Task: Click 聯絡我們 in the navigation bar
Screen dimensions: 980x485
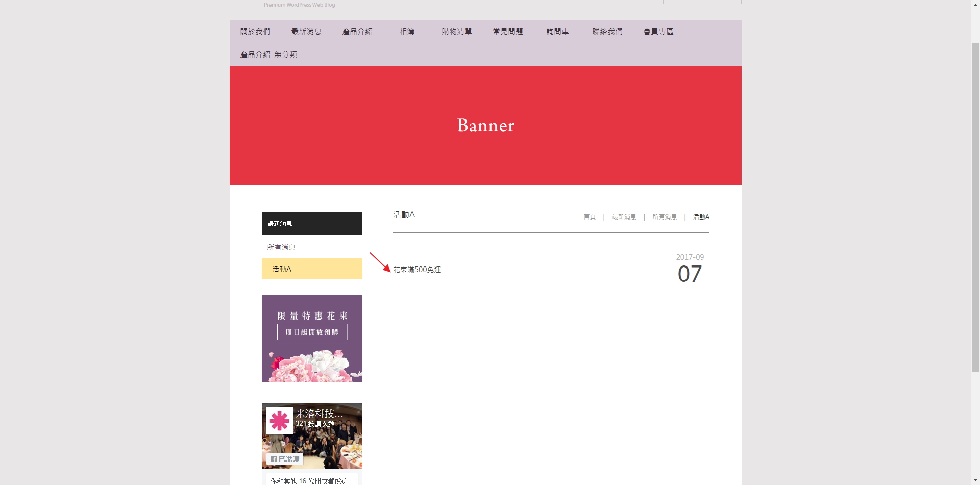Action: [607, 32]
